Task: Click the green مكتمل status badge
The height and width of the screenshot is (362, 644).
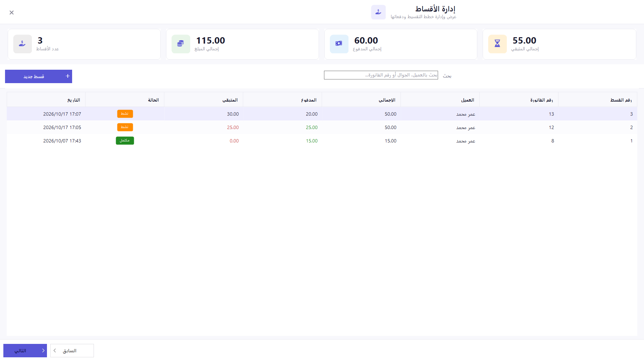Action: (125, 140)
